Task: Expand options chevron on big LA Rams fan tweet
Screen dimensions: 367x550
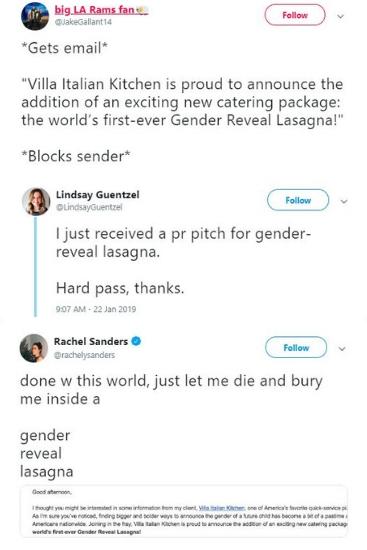Action: pyautogui.click(x=340, y=16)
